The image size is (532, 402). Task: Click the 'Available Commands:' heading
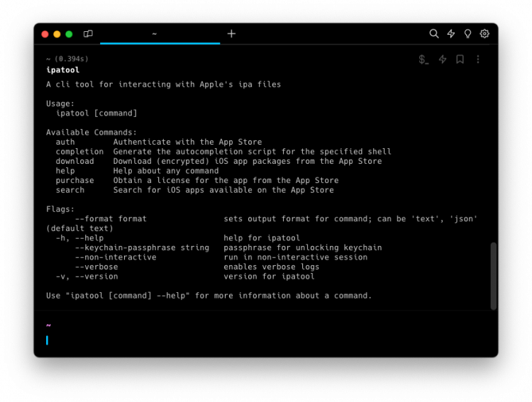(x=92, y=133)
